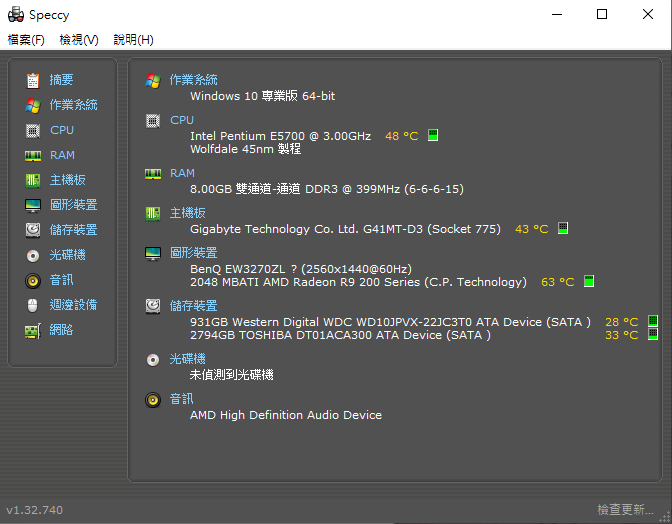This screenshot has height=524, width=672.
Task: Click green temperature indicator next to 33 °C
Action: (x=653, y=334)
